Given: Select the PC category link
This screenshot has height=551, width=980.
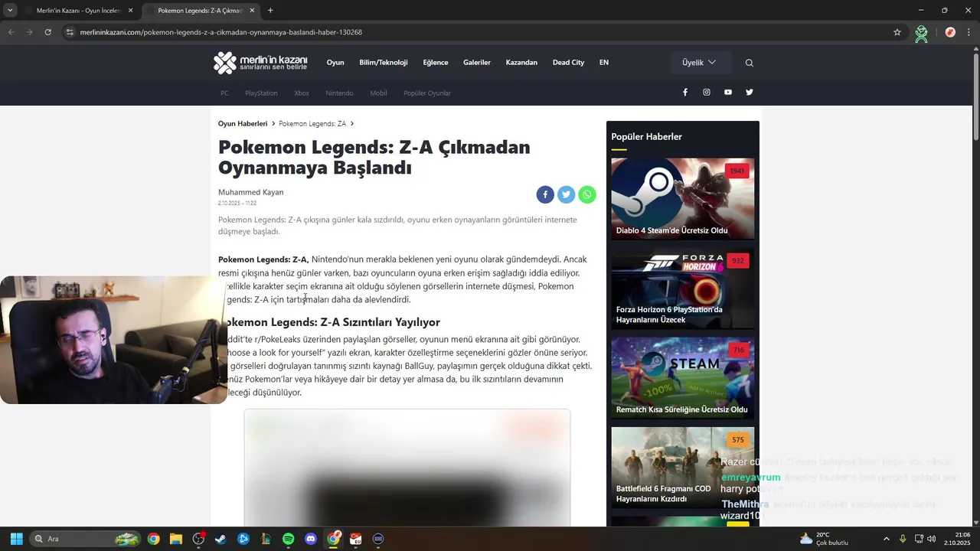Looking at the screenshot, I should 224,93.
